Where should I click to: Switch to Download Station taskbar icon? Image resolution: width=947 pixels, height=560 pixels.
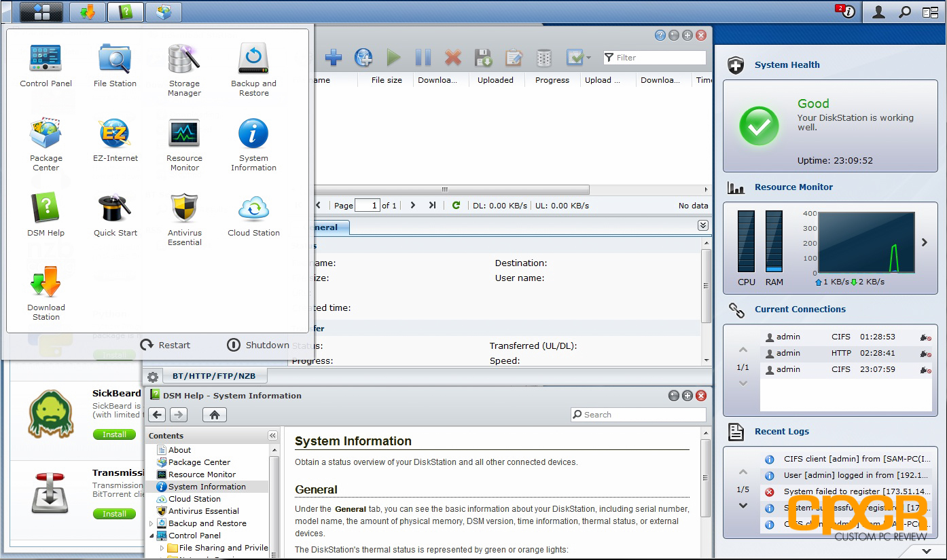[x=88, y=12]
